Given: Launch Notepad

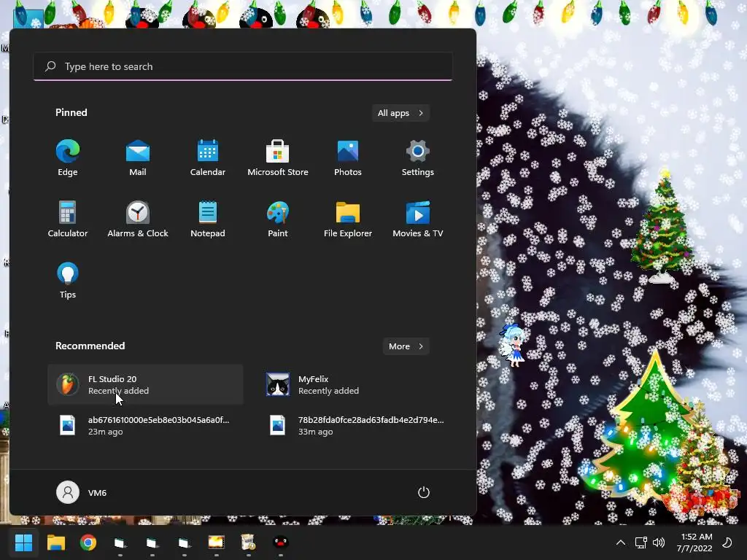Looking at the screenshot, I should tap(208, 219).
